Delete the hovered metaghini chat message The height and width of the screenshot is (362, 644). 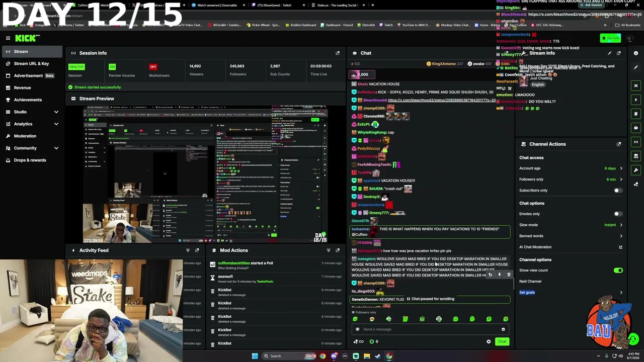[x=509, y=275]
